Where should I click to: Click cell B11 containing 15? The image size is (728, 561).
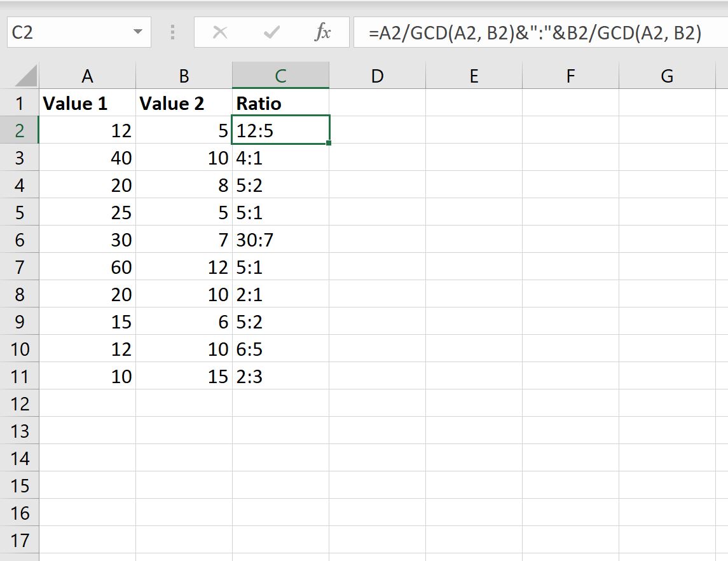pyautogui.click(x=184, y=376)
